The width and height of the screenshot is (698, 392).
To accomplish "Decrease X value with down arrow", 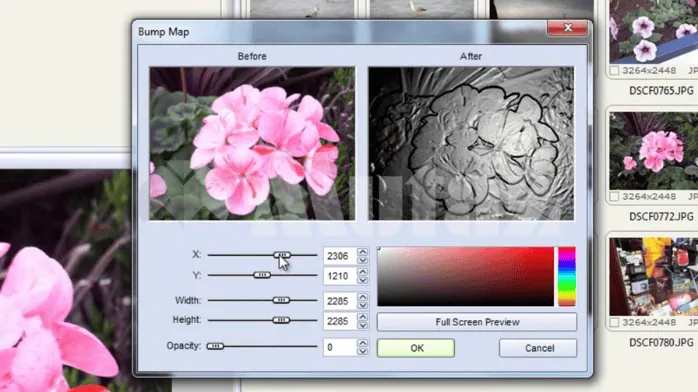I will point(362,260).
